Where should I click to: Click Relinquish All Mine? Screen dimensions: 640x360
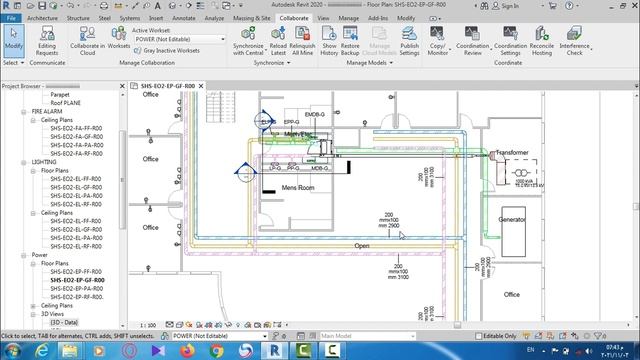(x=302, y=41)
